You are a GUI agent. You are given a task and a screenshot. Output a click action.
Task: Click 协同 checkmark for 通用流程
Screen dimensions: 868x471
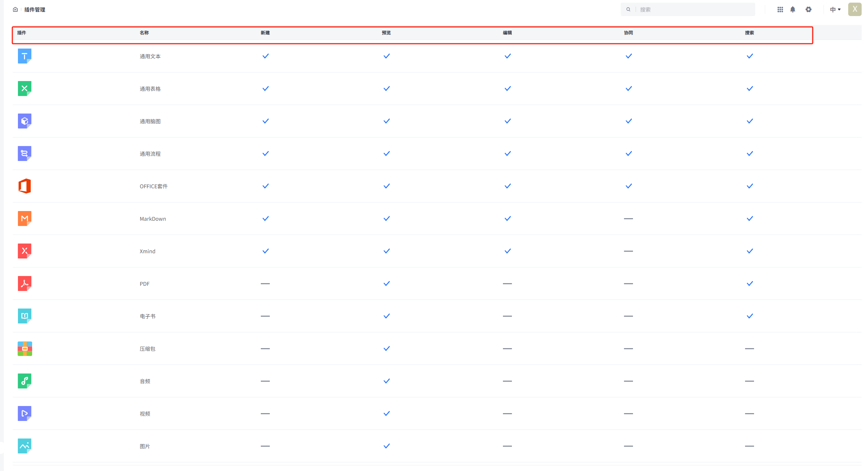pyautogui.click(x=629, y=154)
